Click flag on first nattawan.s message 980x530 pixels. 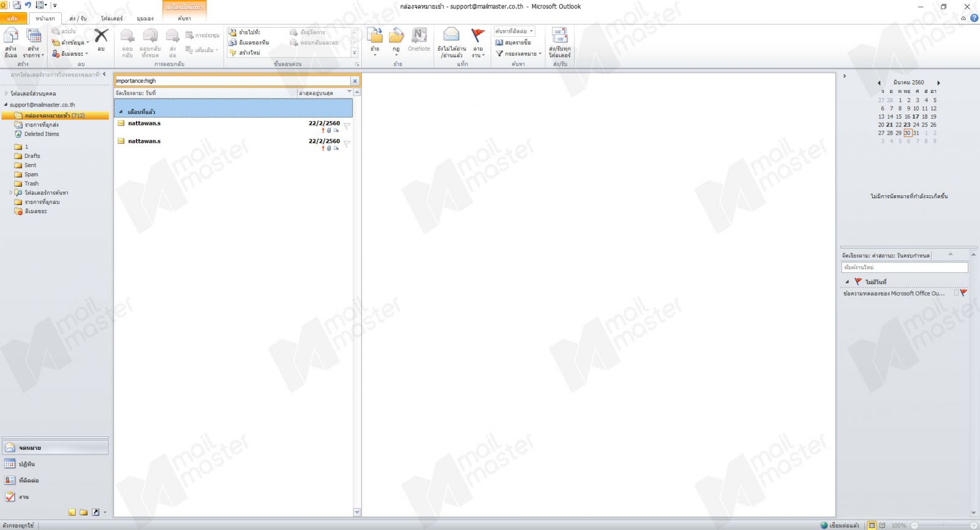347,126
